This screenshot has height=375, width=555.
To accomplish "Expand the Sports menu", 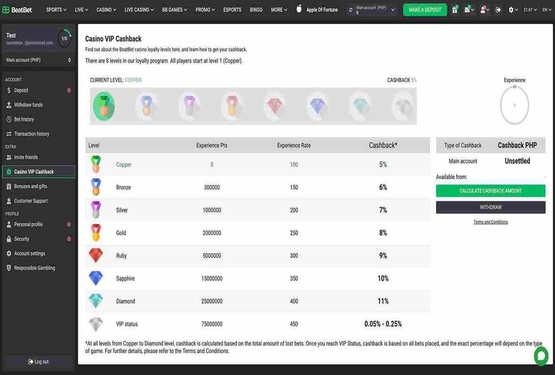I will tap(56, 10).
